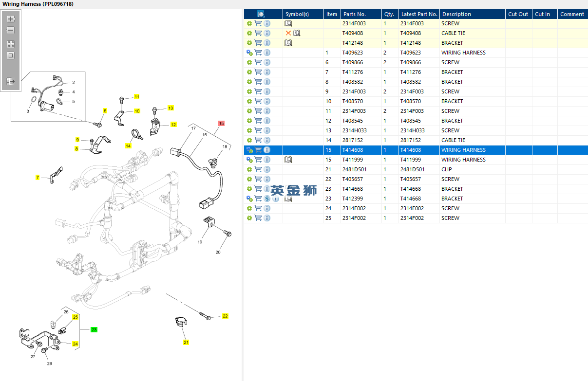Select green callout 23 in the diagram
This screenshot has width=588, height=381.
94,330
